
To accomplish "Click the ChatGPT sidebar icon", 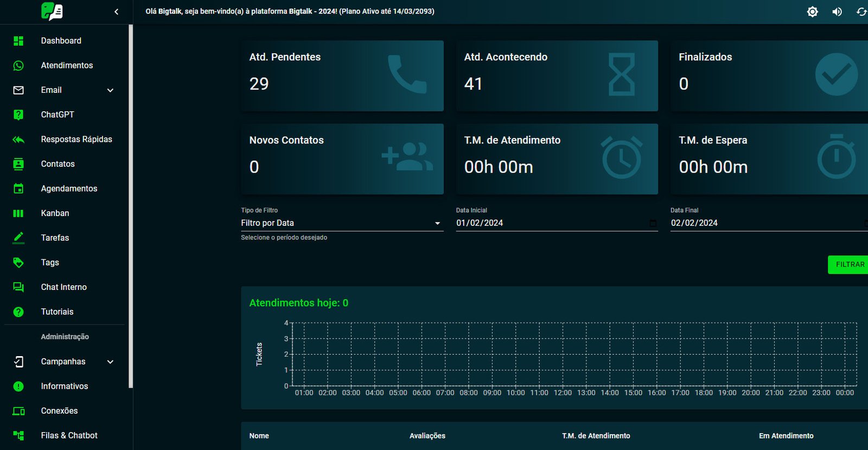I will point(18,115).
